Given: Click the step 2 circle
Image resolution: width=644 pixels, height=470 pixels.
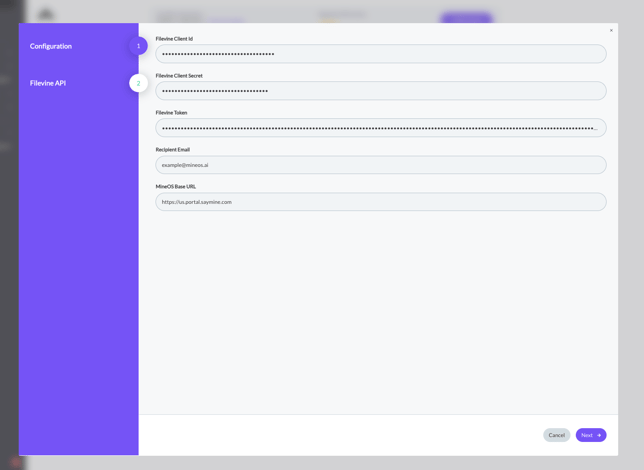Looking at the screenshot, I should (138, 83).
